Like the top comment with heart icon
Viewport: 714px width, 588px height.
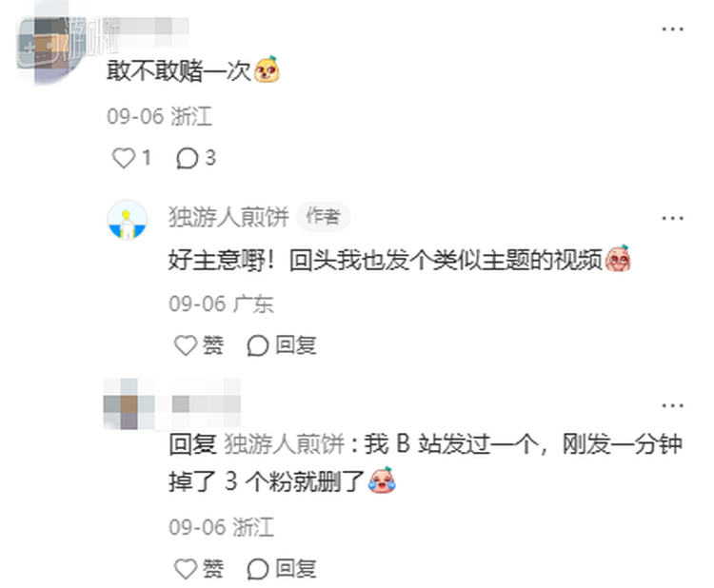point(124,158)
